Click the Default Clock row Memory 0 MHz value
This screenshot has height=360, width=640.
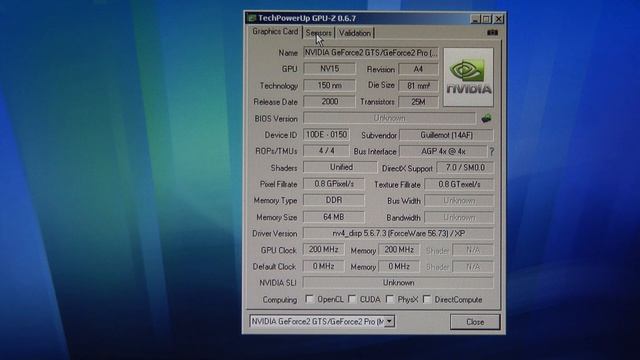(x=399, y=267)
